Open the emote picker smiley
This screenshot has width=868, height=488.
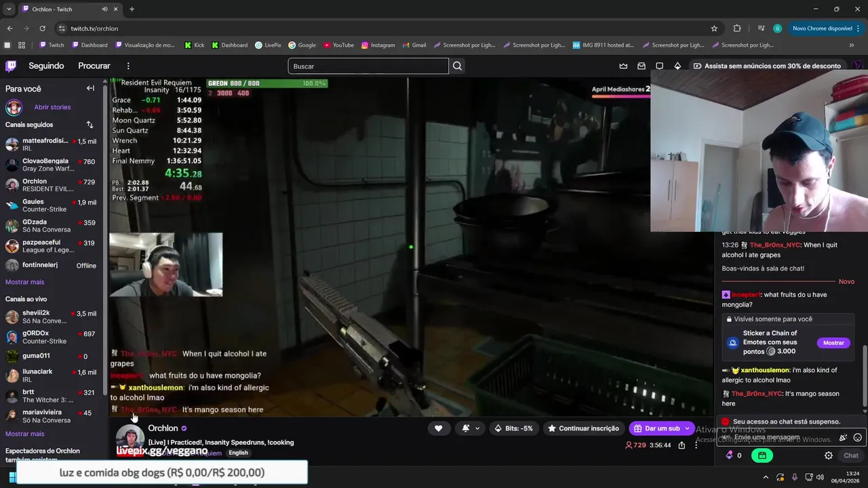click(x=857, y=438)
